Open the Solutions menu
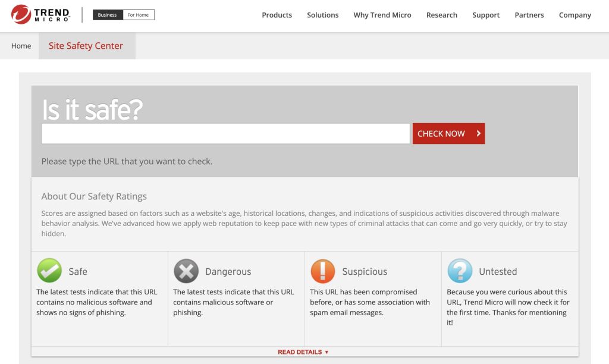Screen dimensions: 609x364 (x=323, y=15)
